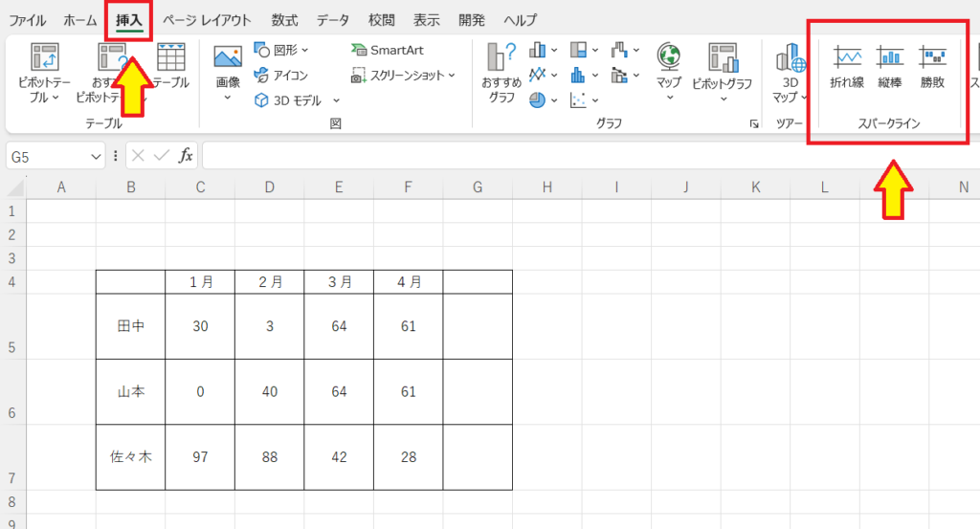Open the 3D Models (3Dモデル) dropdown

pos(298,99)
